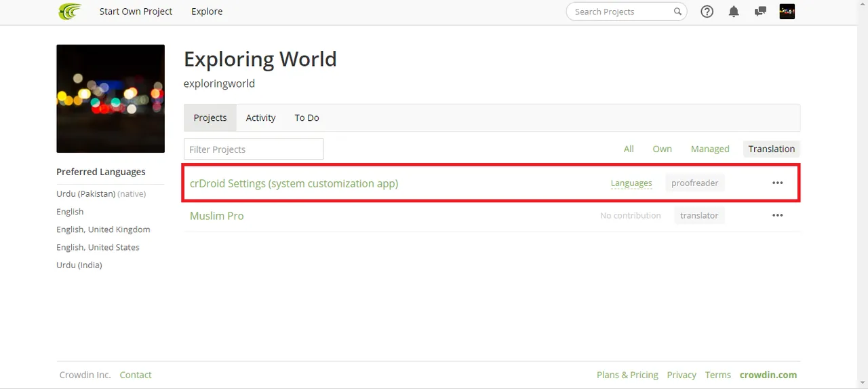Click the Preferred Languages heading
868x389 pixels.
101,172
